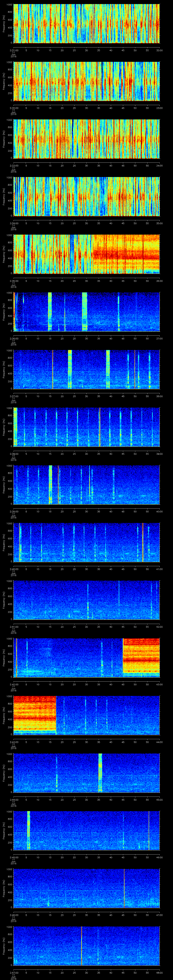Open the topmost spectrogram starting at 2:31:00
The image size is (173, 980).
click(x=86, y=24)
